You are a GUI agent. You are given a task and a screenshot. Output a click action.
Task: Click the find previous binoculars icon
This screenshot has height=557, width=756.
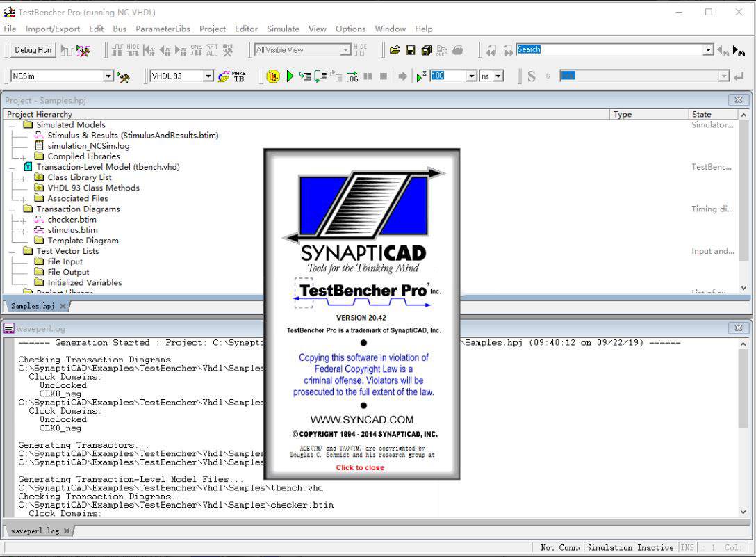[x=723, y=50]
